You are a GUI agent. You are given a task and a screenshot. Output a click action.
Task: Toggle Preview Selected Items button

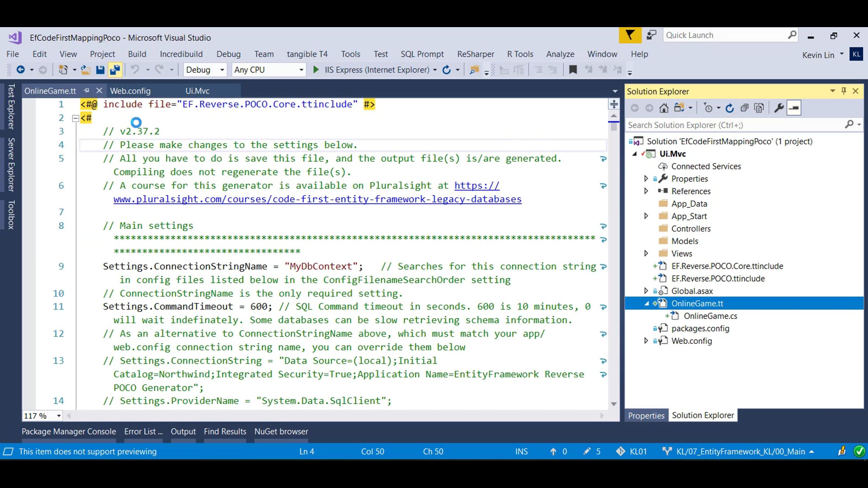[x=794, y=108]
